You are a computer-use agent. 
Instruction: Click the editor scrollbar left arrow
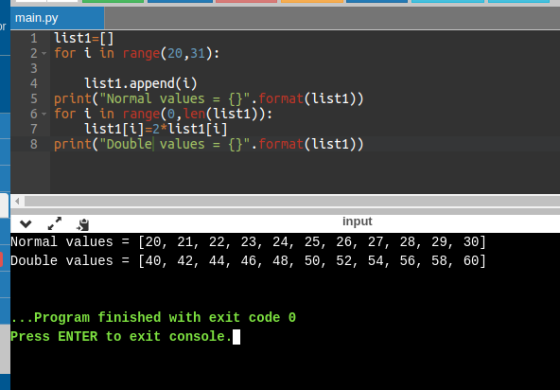tap(17, 201)
